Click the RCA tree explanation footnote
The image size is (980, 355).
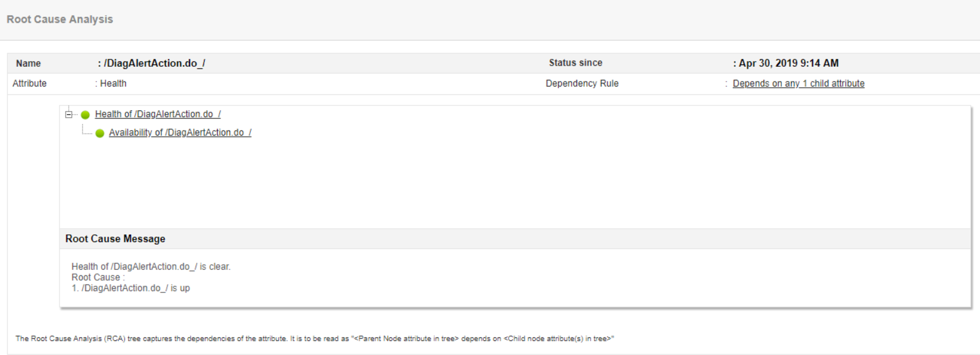coord(314,338)
